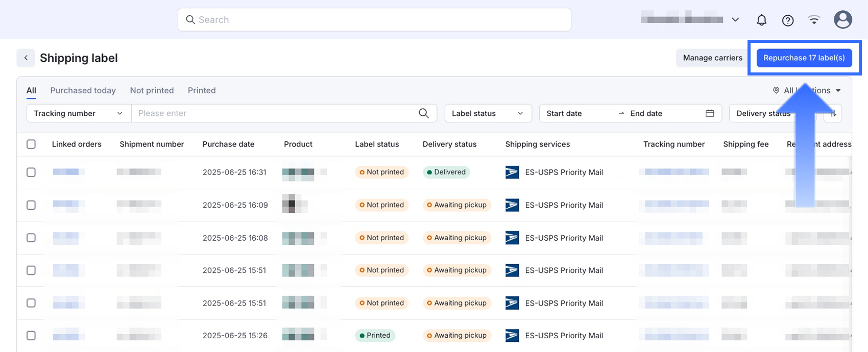Screen dimensions: 868x352
Task: Switch to the Not printed tab
Action: coord(152,90)
